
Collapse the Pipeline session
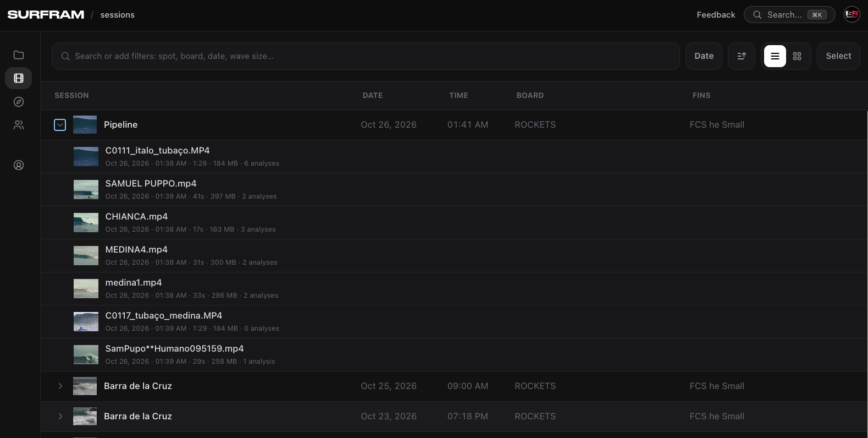coord(60,125)
